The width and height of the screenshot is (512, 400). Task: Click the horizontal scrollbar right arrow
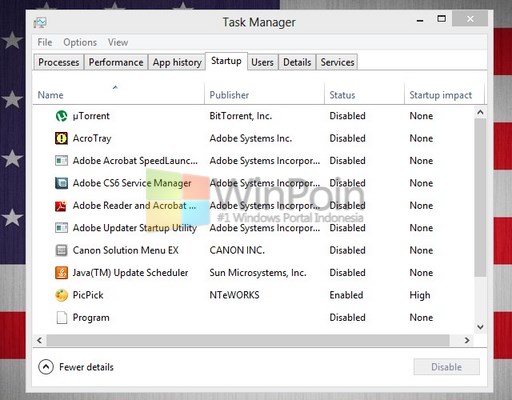coord(467,340)
